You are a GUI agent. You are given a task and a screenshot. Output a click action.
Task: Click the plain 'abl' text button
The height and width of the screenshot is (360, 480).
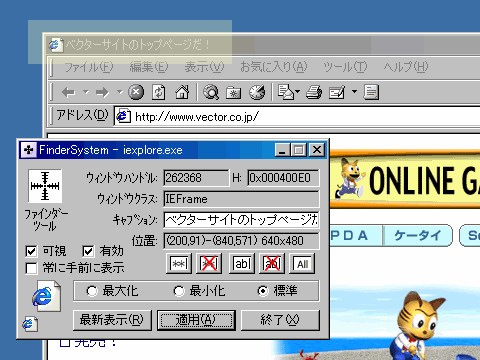click(242, 264)
